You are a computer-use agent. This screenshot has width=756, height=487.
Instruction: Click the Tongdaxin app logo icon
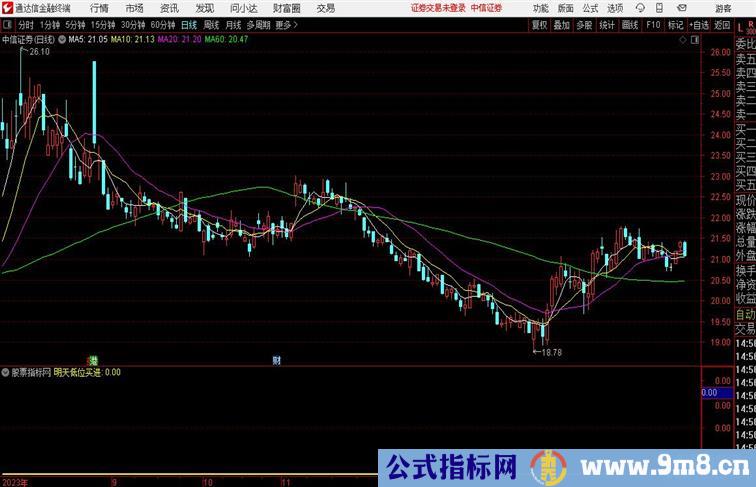click(7, 8)
